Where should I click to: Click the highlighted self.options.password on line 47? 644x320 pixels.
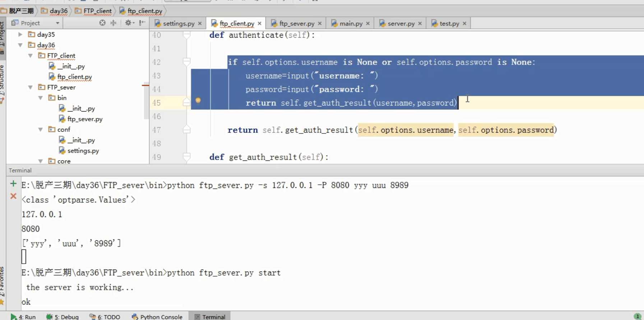tap(506, 130)
